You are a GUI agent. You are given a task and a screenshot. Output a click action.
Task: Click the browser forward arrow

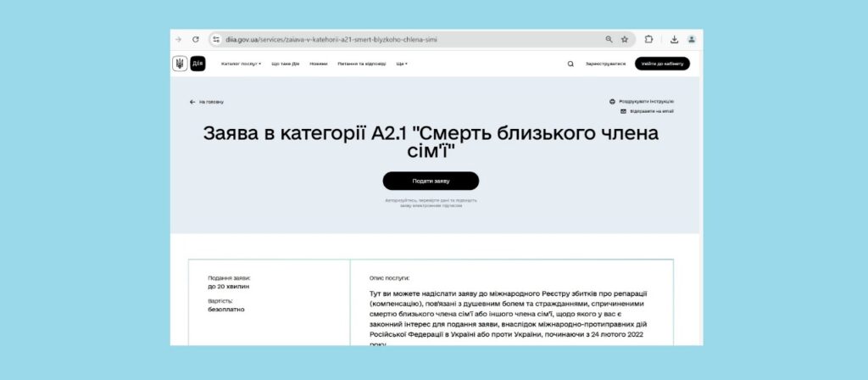(178, 39)
